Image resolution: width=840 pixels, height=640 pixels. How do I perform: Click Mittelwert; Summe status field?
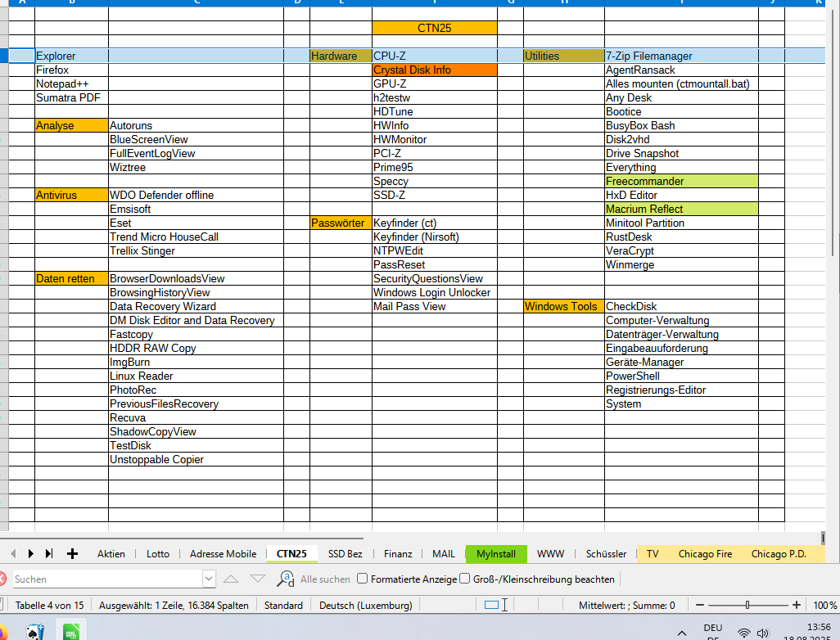626,605
